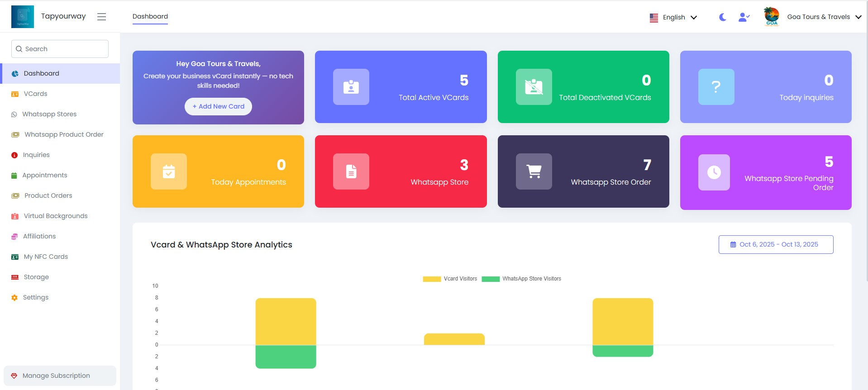
Task: Click the Affiliations coins icon
Action: pos(14,237)
